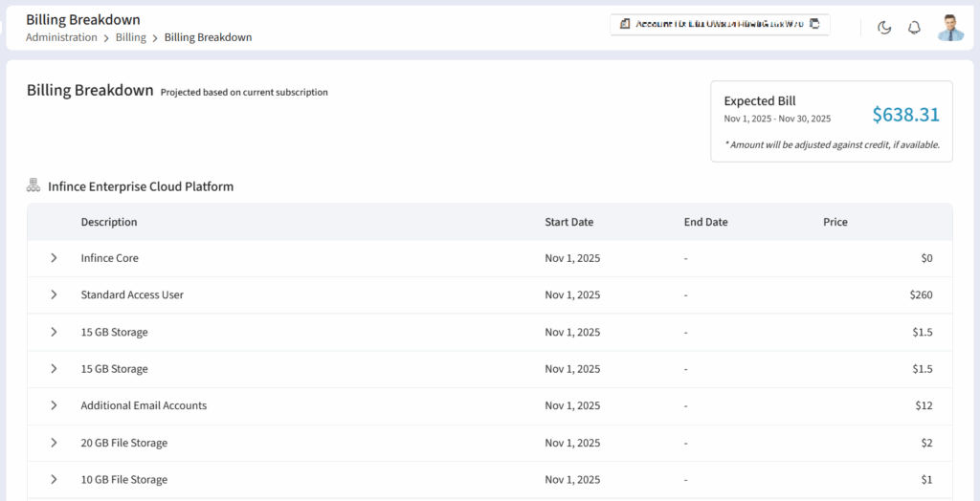This screenshot has height=501, width=980.
Task: Open the Billing breadcrumb link
Action: pos(131,37)
